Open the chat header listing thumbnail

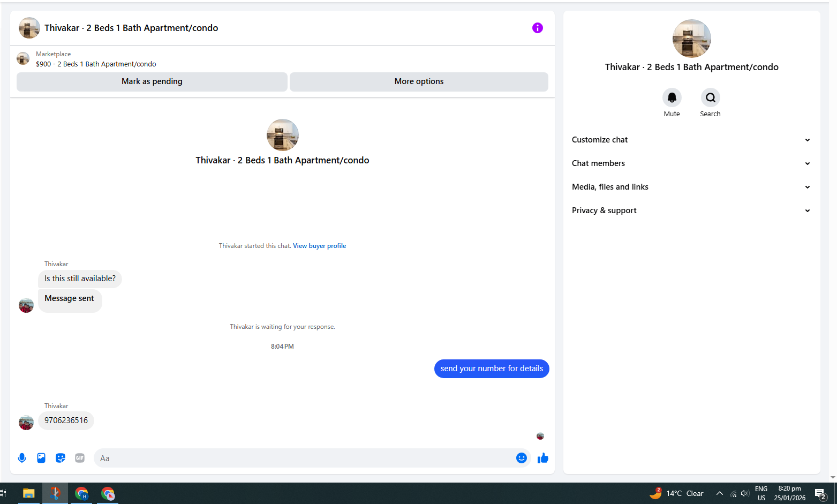[x=29, y=28]
